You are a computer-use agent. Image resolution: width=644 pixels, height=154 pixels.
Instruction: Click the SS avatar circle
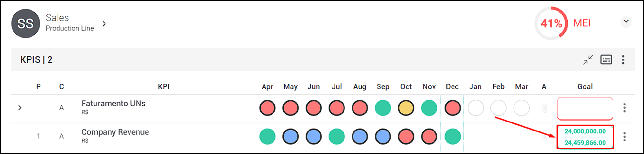pos(25,23)
